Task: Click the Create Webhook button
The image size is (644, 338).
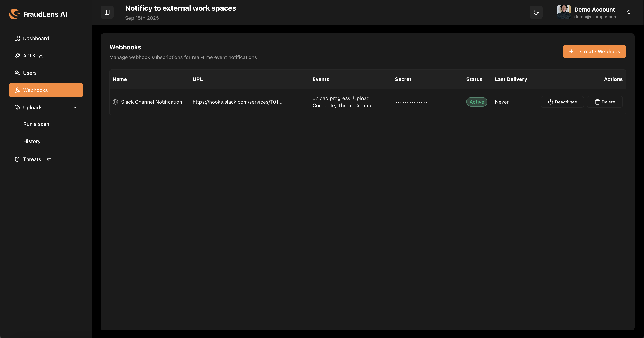Action: 594,51
